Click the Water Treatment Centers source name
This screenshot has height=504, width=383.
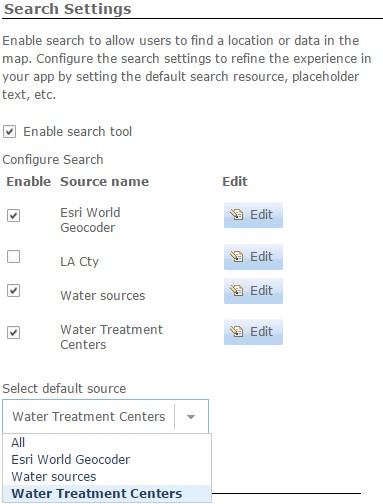[x=111, y=337]
